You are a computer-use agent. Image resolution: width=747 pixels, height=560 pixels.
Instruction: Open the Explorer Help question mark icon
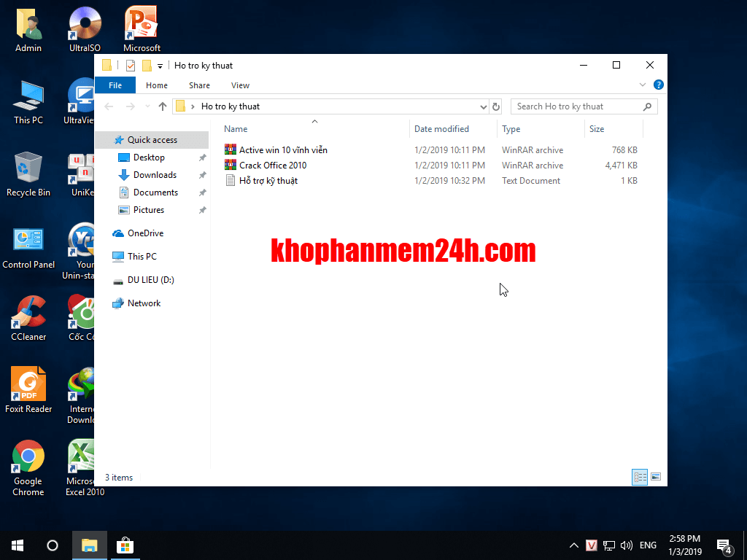[658, 85]
